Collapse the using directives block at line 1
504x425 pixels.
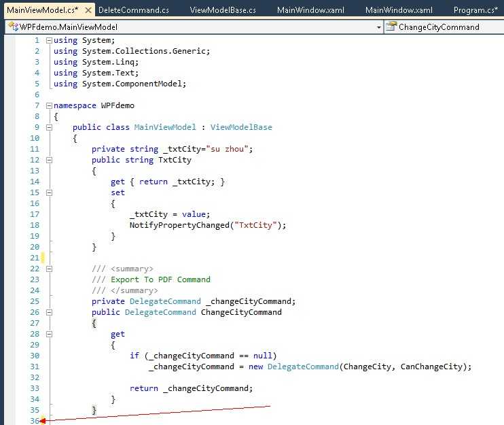(49, 41)
